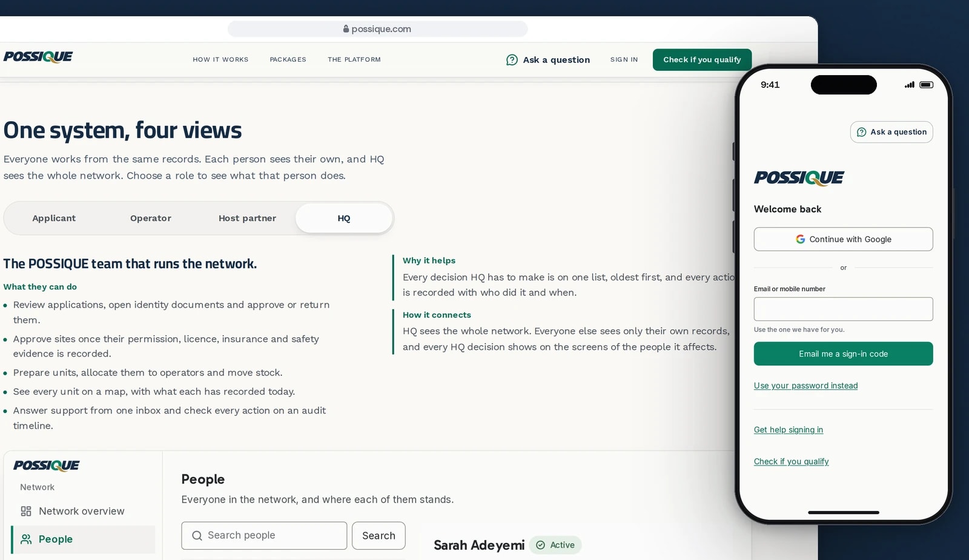Open People in the sidebar

[x=83, y=539]
